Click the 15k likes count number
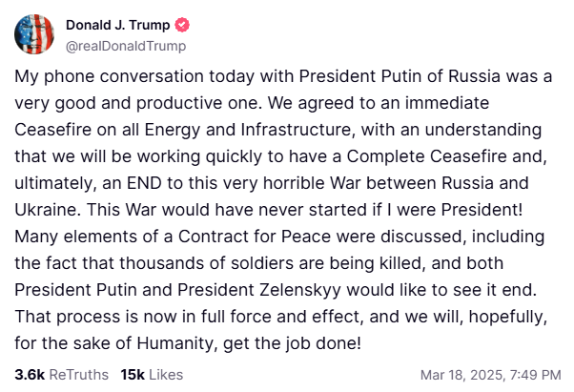574x392 pixels. [133, 374]
